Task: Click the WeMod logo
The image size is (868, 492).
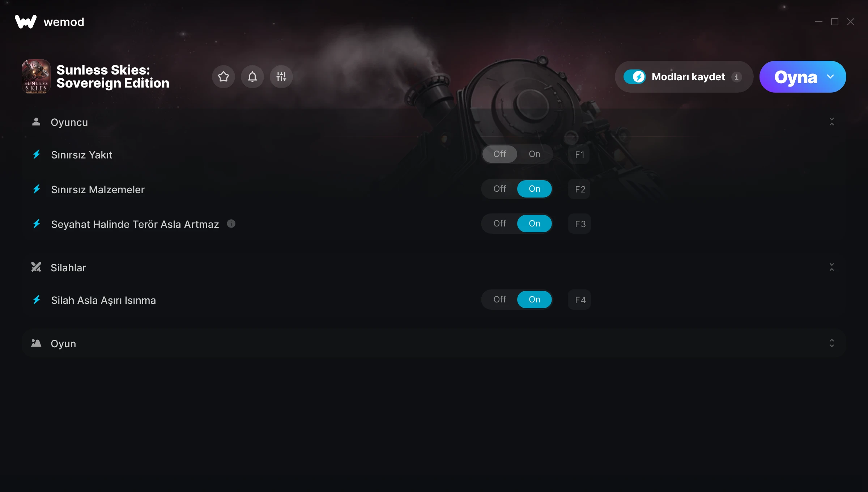Action: [x=26, y=22]
